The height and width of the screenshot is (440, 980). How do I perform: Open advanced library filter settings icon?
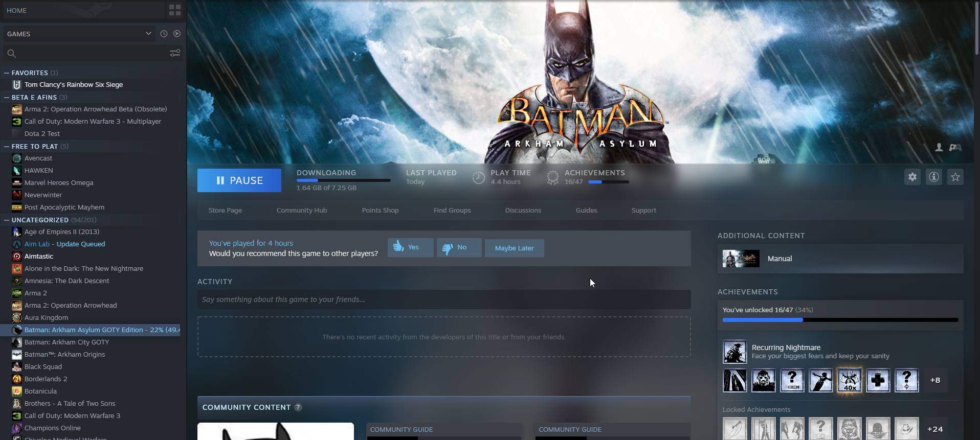click(175, 53)
